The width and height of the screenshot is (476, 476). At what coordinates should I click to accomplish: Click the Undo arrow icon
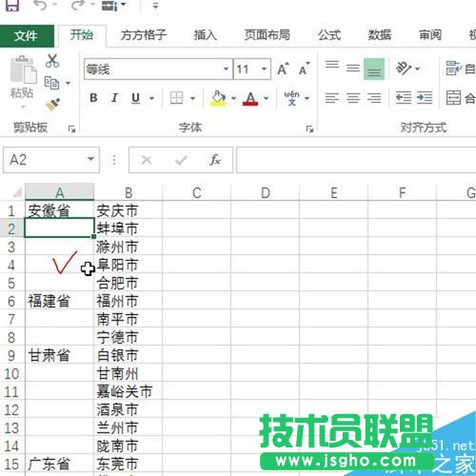pos(41,5)
